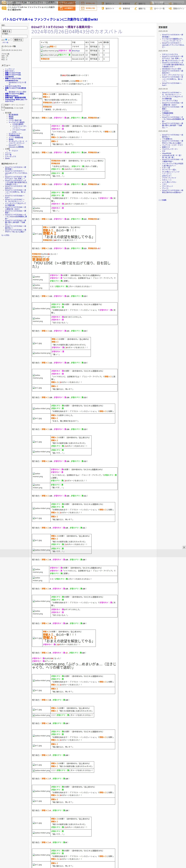Open バトロイ駄弁り板 link

click(x=15, y=121)
